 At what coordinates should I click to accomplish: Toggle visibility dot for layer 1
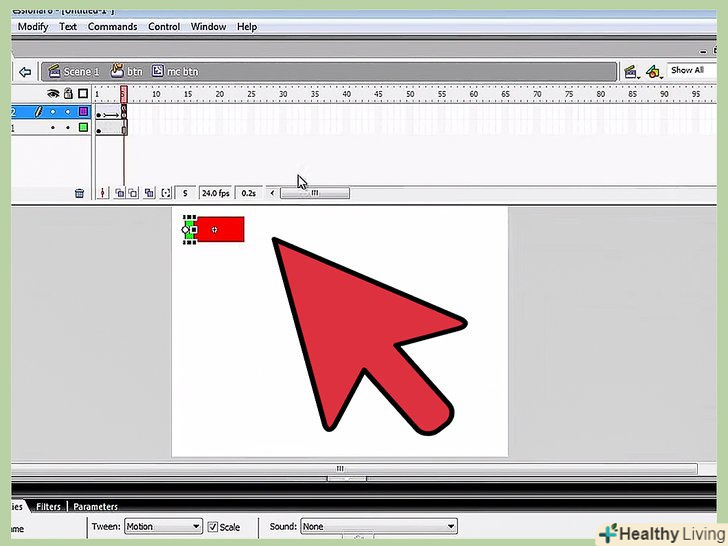(x=53, y=127)
